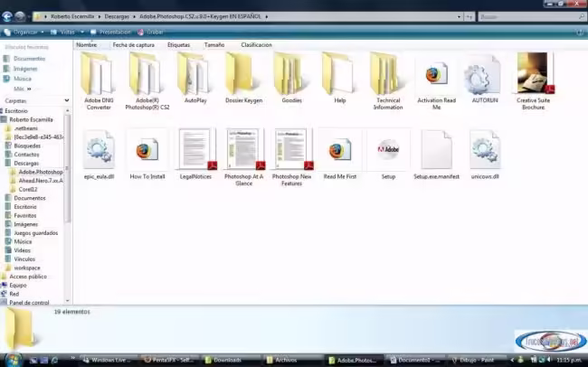The height and width of the screenshot is (367, 588).
Task: Select the Setup.exe.manifest file
Action: (437, 155)
